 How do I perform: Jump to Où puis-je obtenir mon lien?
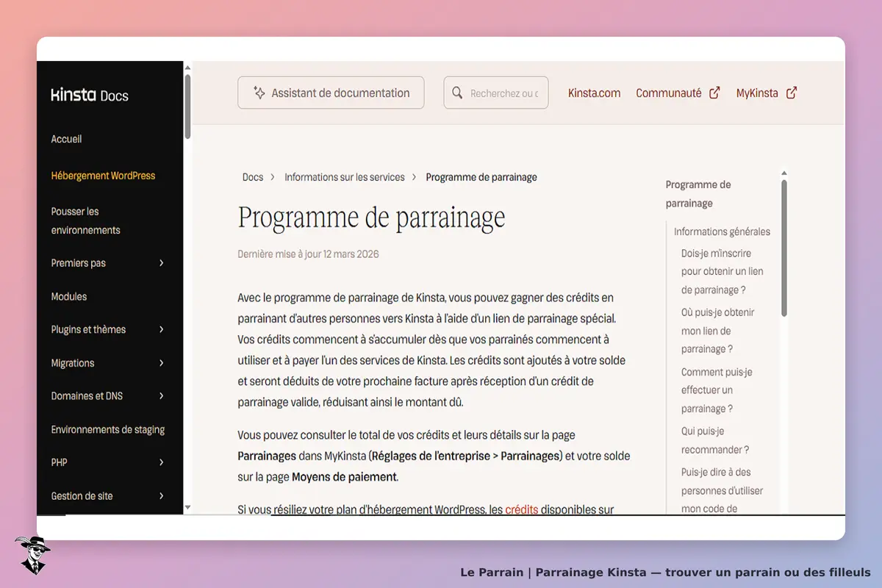(718, 331)
